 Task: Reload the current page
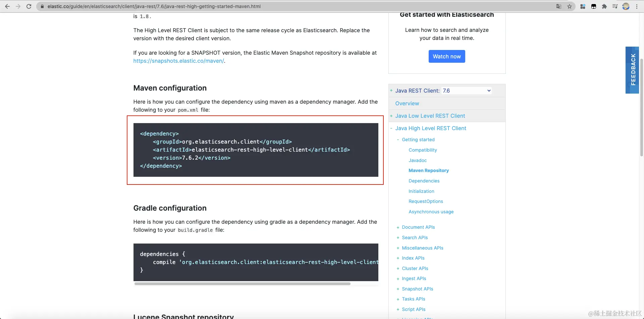tap(29, 6)
